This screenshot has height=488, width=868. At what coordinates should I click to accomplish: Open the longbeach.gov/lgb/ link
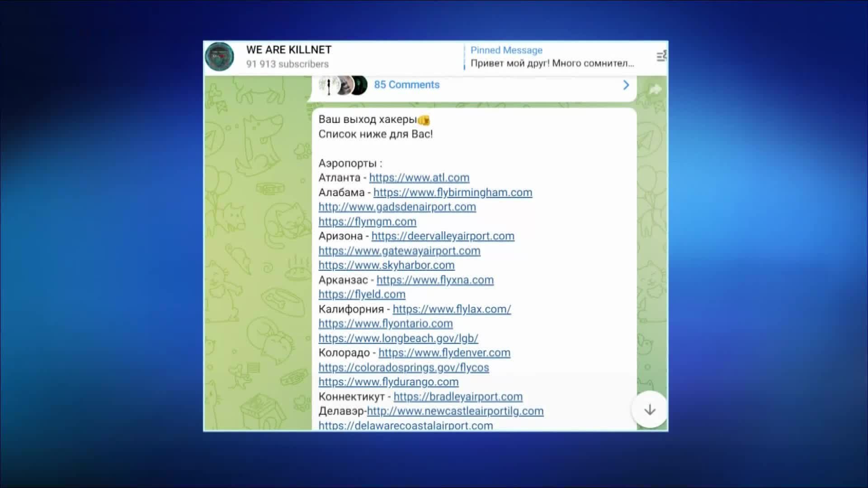click(398, 338)
